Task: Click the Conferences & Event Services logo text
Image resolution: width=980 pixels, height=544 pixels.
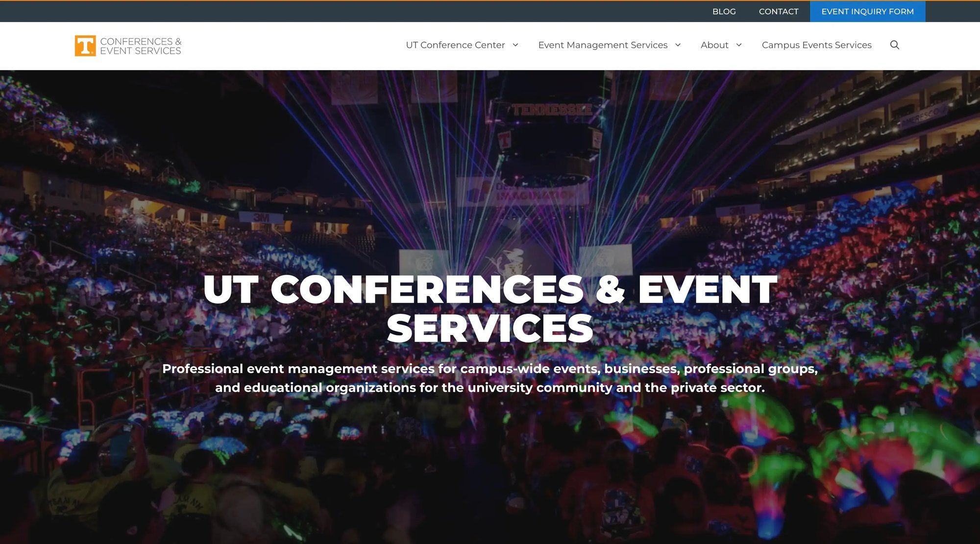Action: (x=141, y=46)
